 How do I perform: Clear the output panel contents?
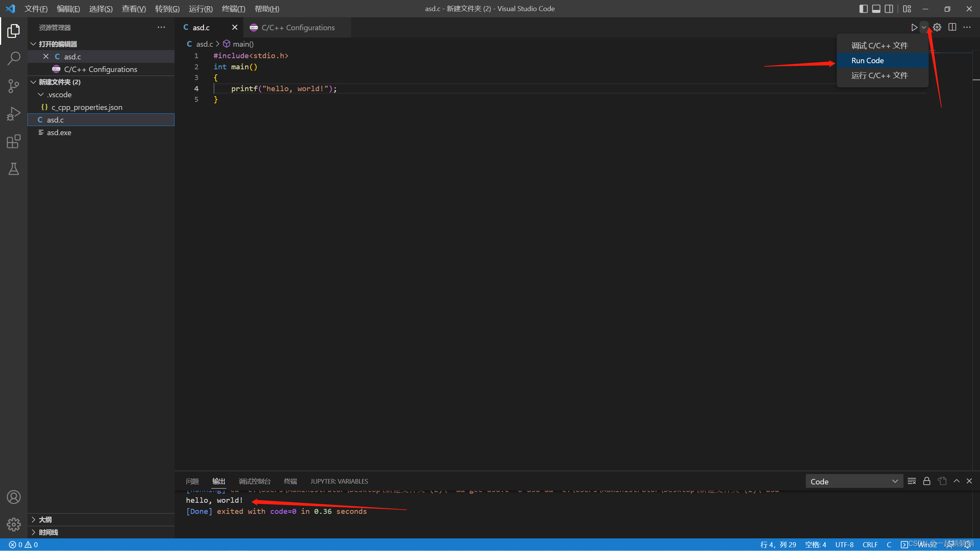point(912,481)
